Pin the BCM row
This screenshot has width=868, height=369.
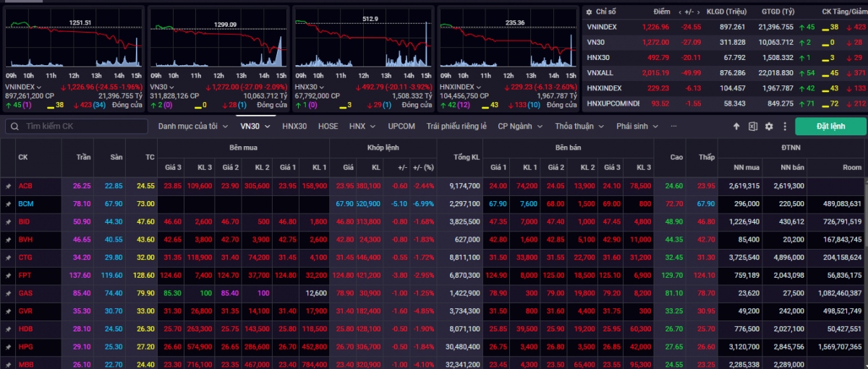pyautogui.click(x=8, y=203)
